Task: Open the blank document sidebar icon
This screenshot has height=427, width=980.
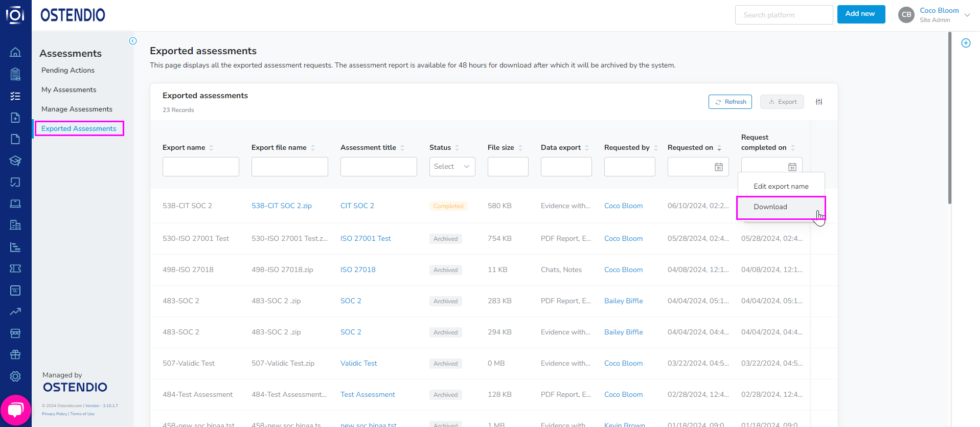Action: click(x=15, y=139)
